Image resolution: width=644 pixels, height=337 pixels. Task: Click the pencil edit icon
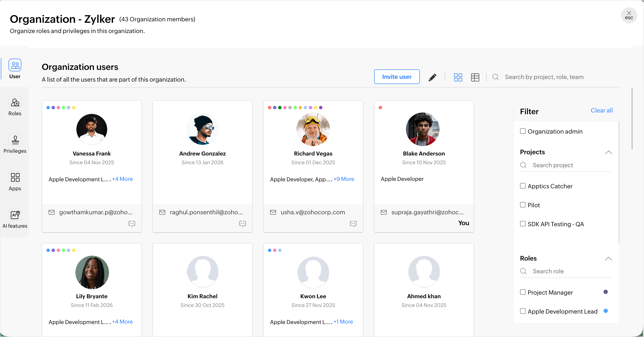(x=433, y=77)
